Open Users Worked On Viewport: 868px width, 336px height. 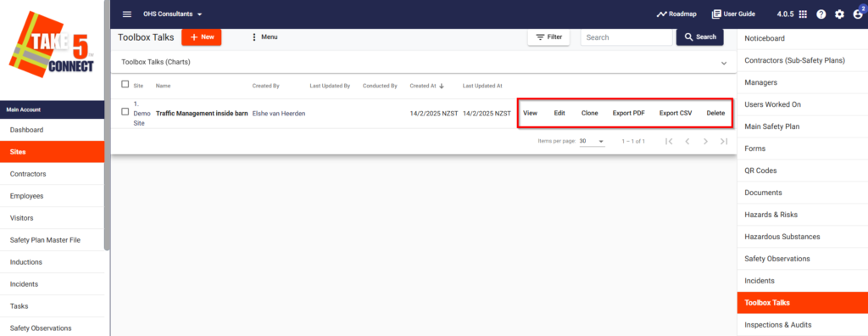click(802, 104)
